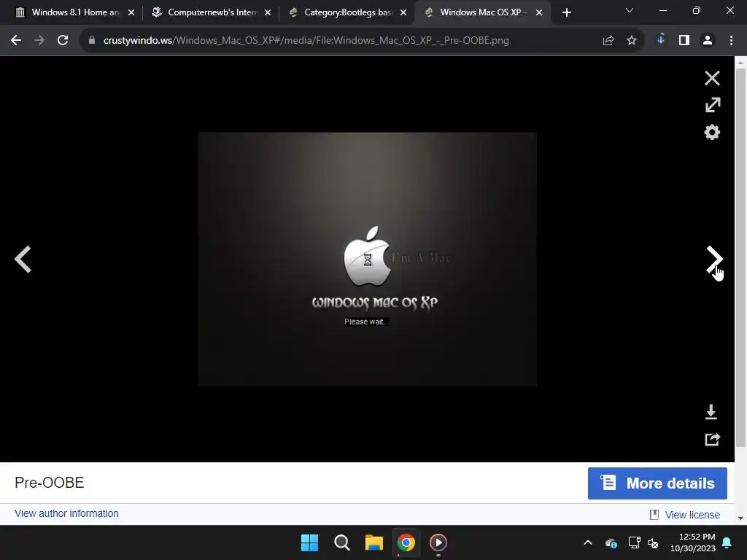Download this file with the download arrow icon

tap(711, 412)
